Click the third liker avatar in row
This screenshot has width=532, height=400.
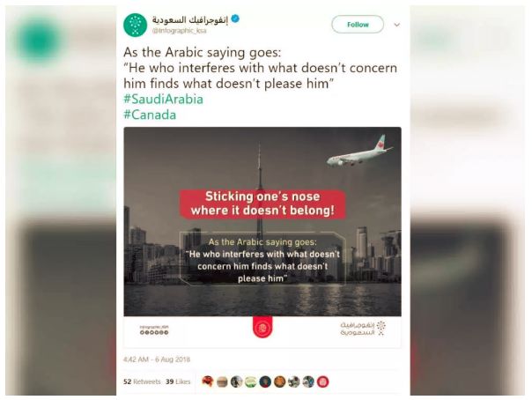[236, 381]
